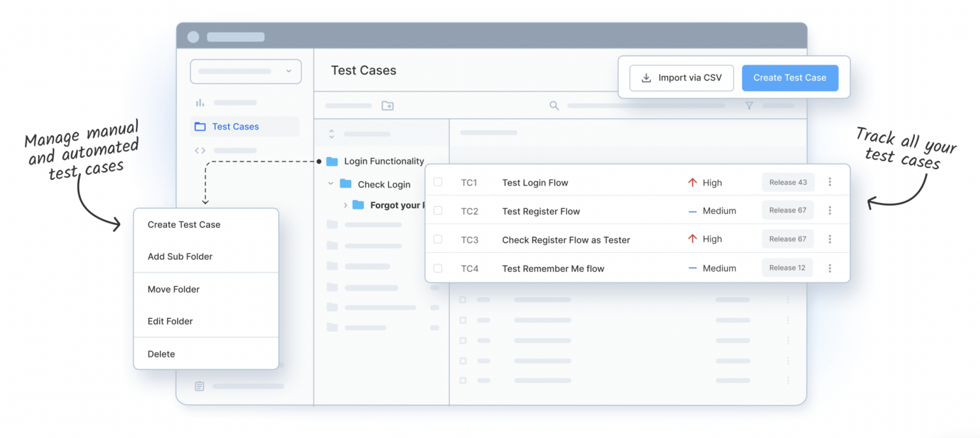980x438 pixels.
Task: Click the notes icon at bottom of sidebar
Action: coord(198,386)
